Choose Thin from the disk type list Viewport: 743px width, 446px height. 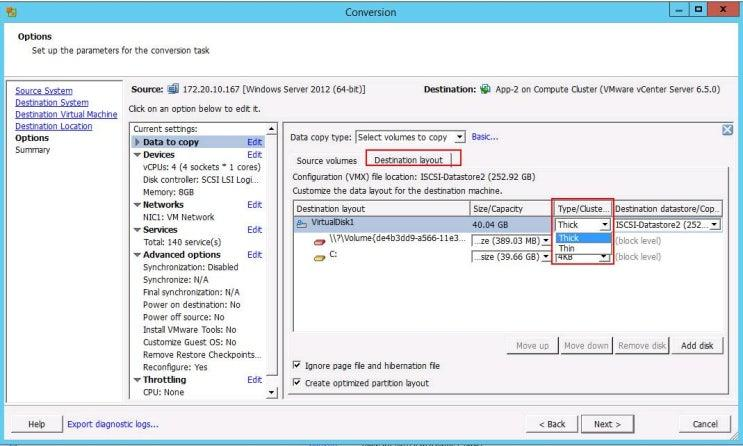[583, 248]
